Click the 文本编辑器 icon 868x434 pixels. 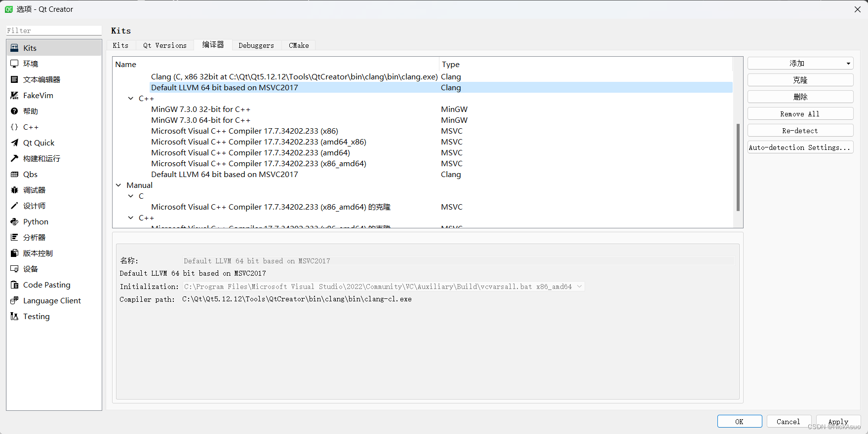(x=14, y=79)
